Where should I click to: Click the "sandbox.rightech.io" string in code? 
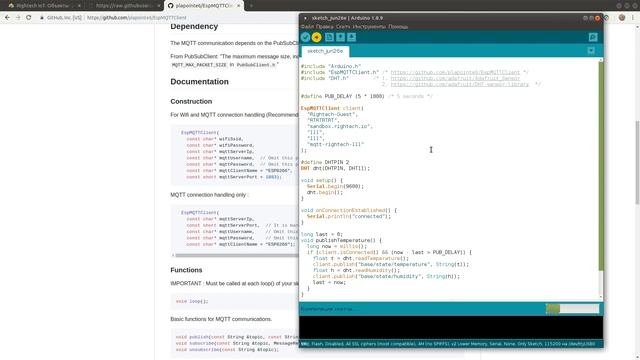tap(338, 127)
